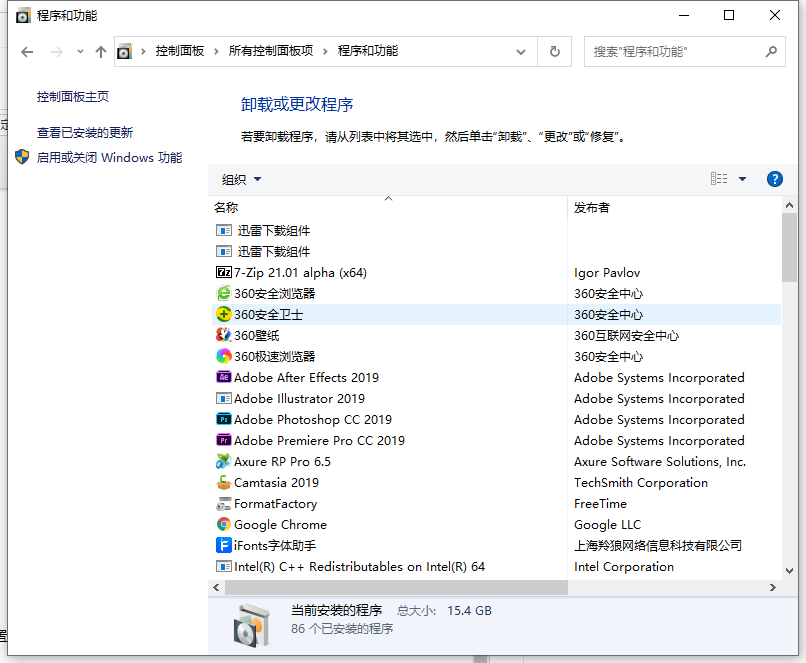Open 启用或关闭 Windows 功能 link

pyautogui.click(x=109, y=157)
